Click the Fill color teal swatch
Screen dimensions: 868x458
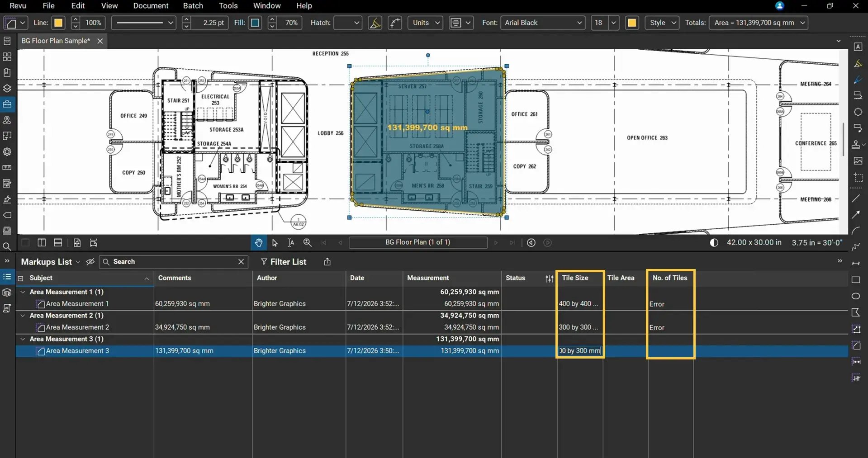pyautogui.click(x=255, y=23)
